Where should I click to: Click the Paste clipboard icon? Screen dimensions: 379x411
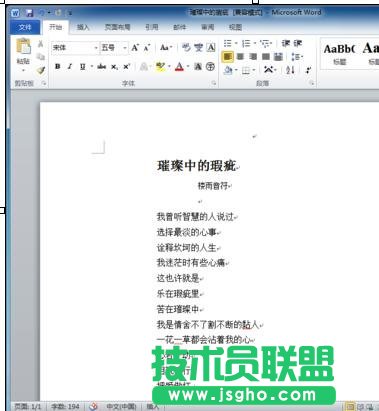click(x=23, y=47)
